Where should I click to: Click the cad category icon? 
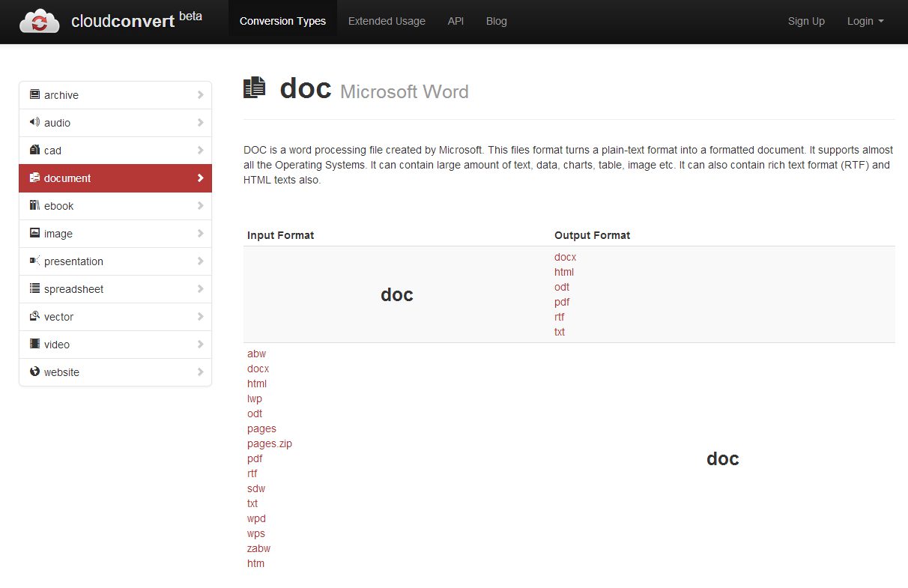(x=34, y=150)
